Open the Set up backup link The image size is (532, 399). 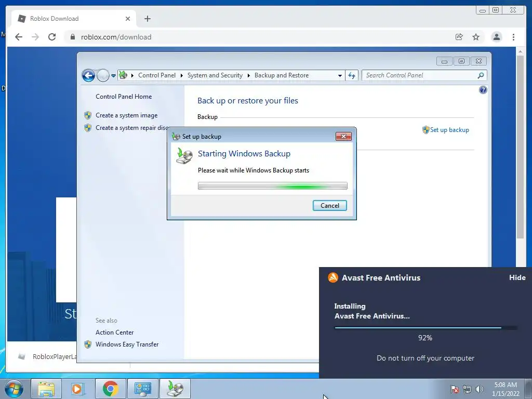(449, 129)
